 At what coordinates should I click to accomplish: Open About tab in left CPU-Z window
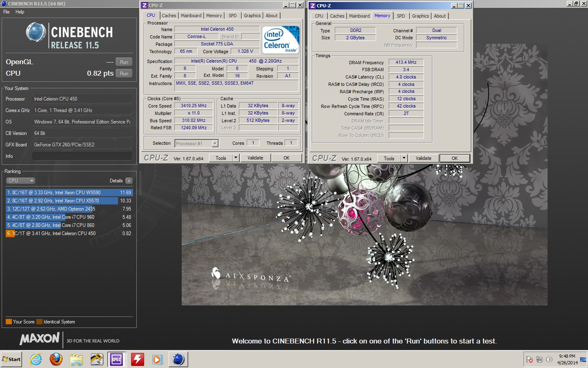(x=272, y=16)
